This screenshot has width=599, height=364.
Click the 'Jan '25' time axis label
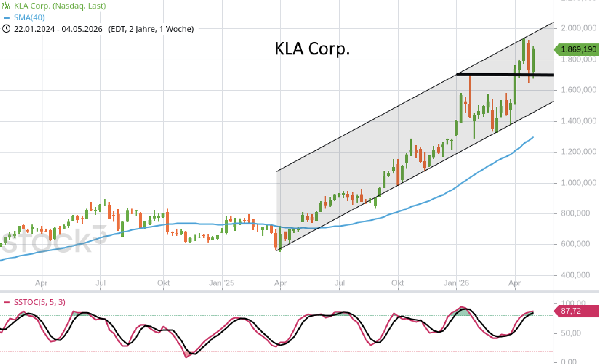tap(221, 283)
